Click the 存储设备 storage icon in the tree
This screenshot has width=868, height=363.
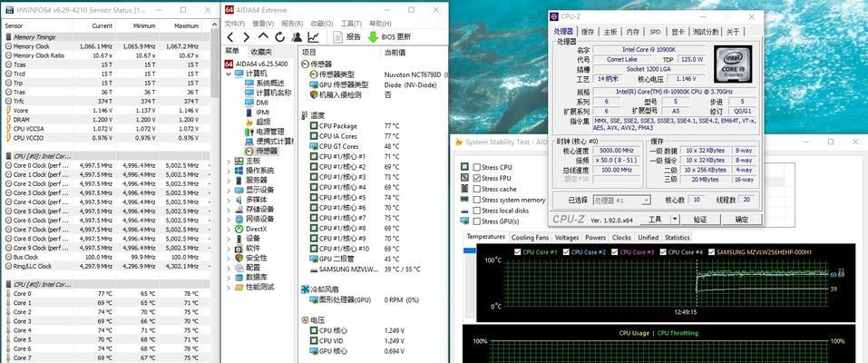pos(239,209)
